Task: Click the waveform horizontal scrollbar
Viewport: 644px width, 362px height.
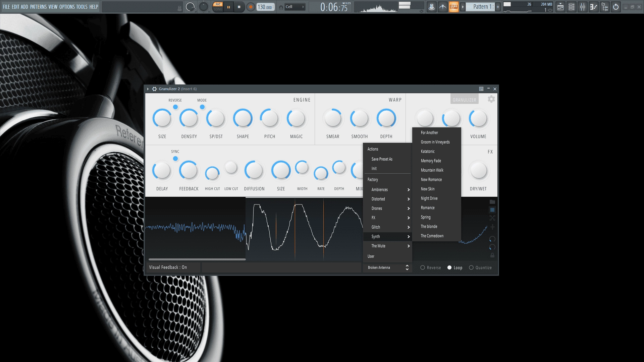Action: 197,259
